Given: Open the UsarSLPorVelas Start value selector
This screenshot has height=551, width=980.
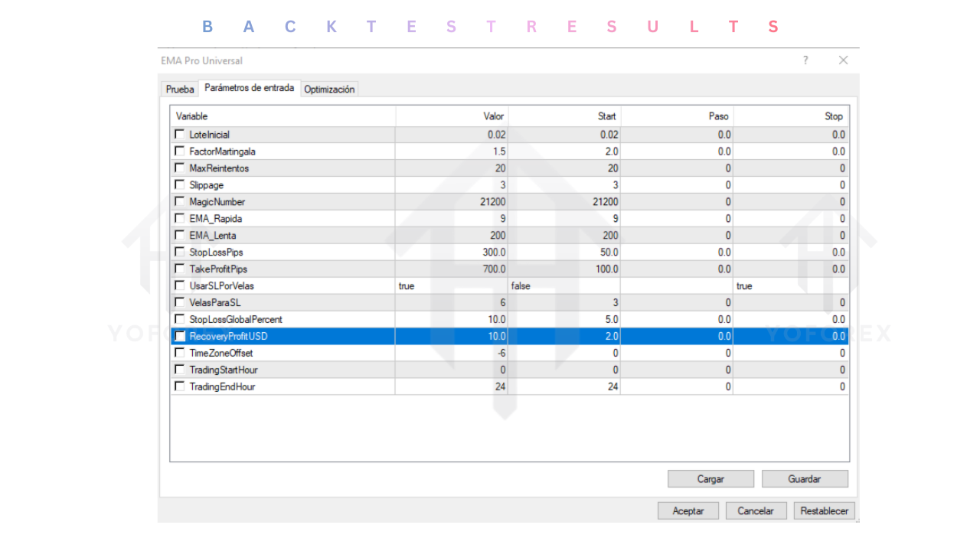Looking at the screenshot, I should (x=565, y=285).
